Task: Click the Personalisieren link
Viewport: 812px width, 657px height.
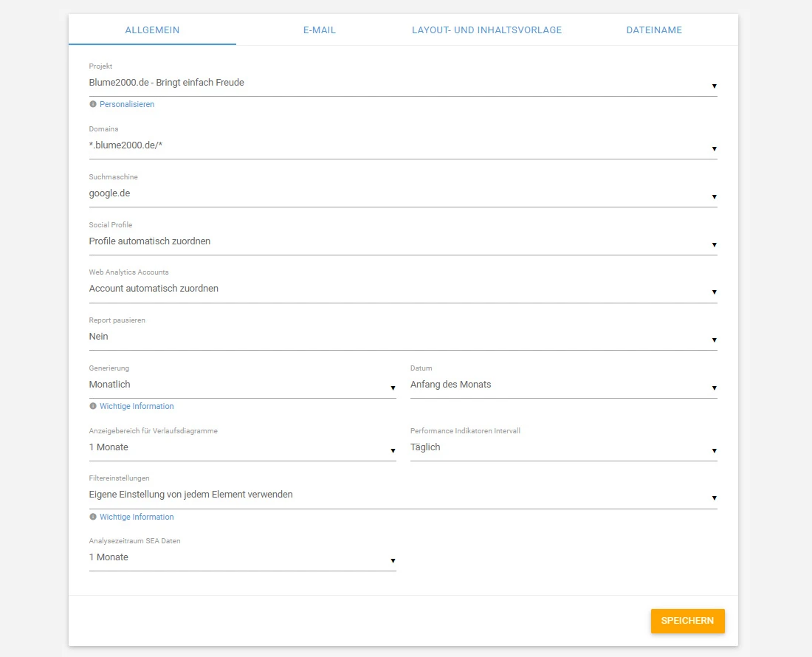Action: (127, 105)
